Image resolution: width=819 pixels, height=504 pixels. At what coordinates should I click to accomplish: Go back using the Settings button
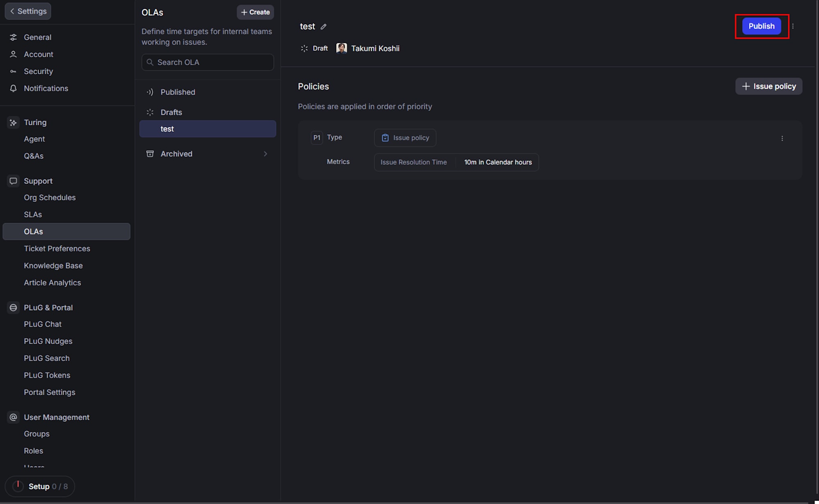[28, 11]
